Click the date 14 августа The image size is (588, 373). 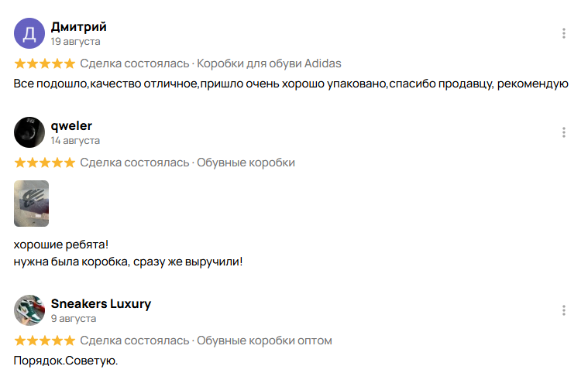[75, 141]
